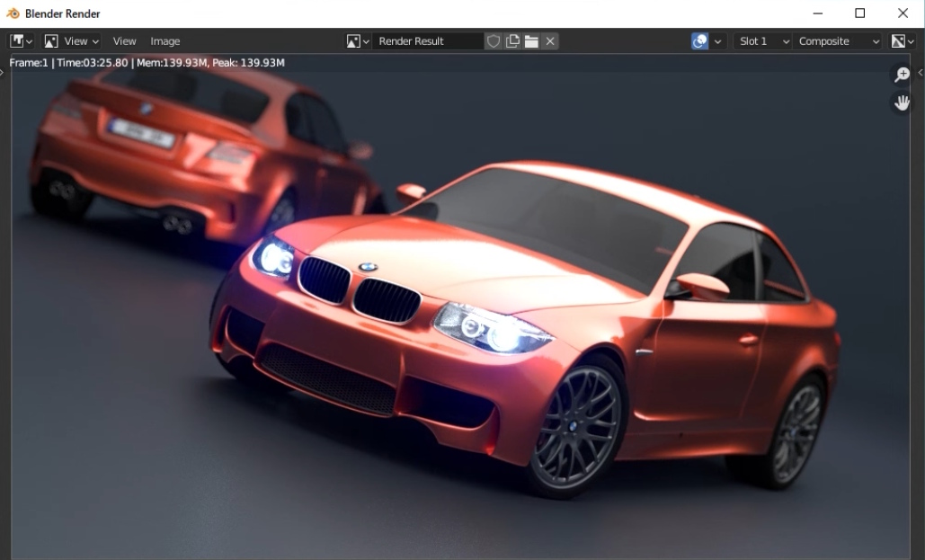Viewport: 925px width, 560px height.
Task: Browse linked images dropdown icon
Action: pyautogui.click(x=358, y=41)
